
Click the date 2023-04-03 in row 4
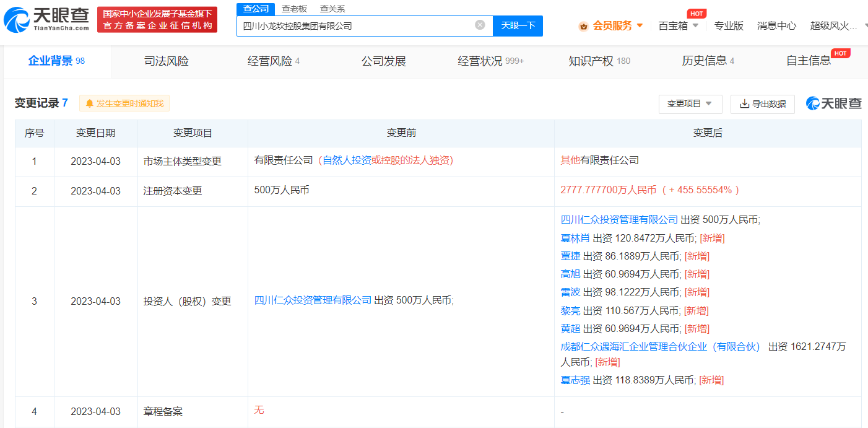coord(95,411)
